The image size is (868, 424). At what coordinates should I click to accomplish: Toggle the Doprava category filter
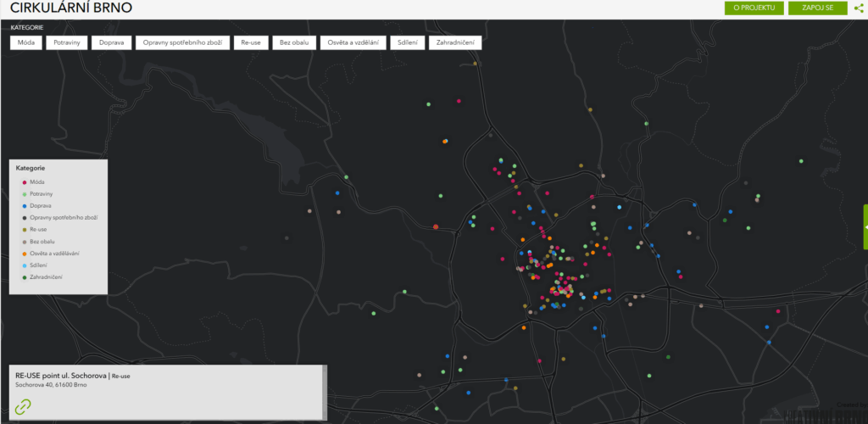(111, 42)
